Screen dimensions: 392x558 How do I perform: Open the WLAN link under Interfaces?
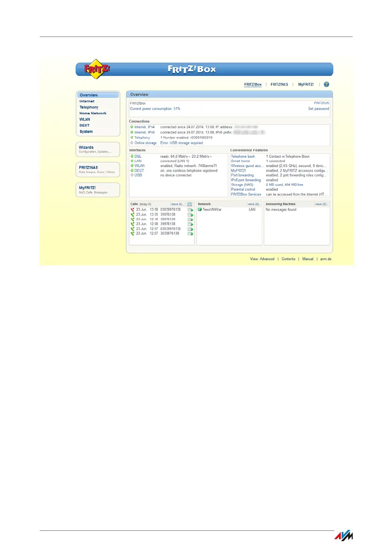pyautogui.click(x=139, y=166)
